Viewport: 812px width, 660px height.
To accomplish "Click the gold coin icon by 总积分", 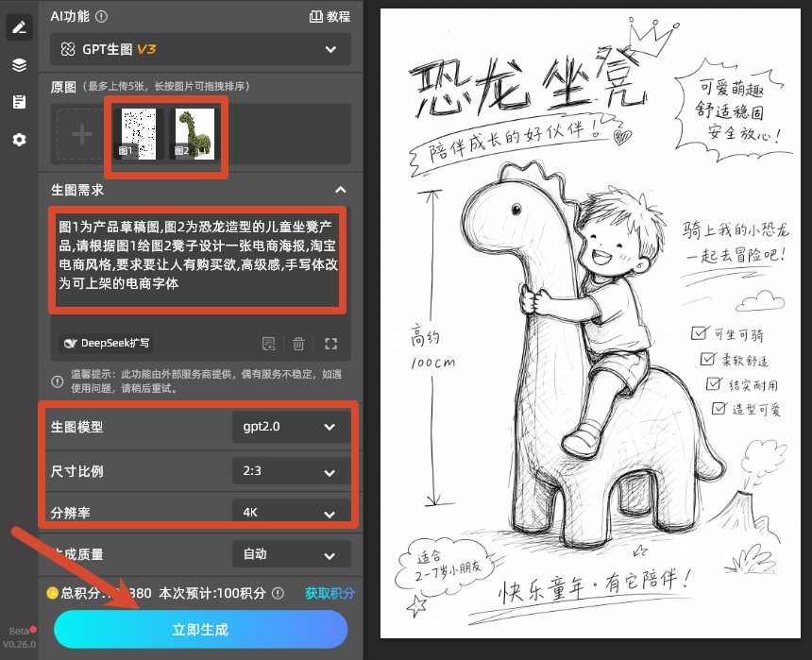I will click(x=52, y=593).
